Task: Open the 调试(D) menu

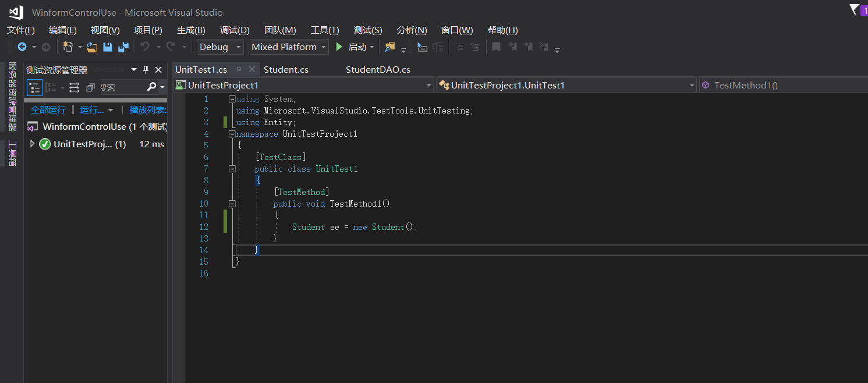Action: (235, 30)
